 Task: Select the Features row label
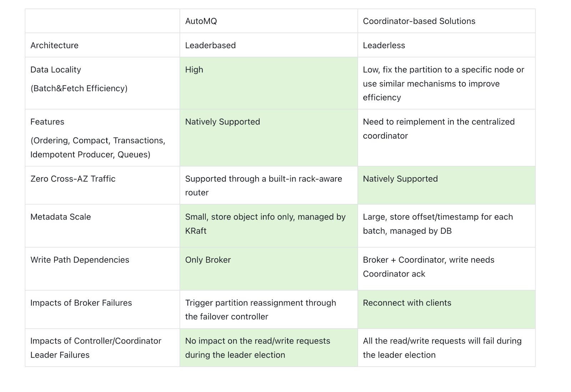(x=47, y=122)
